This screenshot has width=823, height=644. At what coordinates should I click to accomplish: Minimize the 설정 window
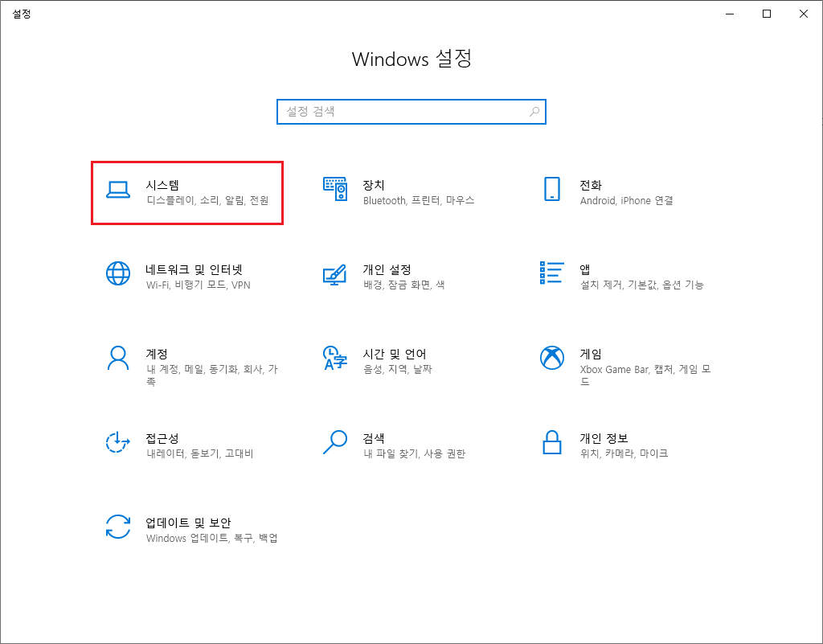[x=730, y=14]
